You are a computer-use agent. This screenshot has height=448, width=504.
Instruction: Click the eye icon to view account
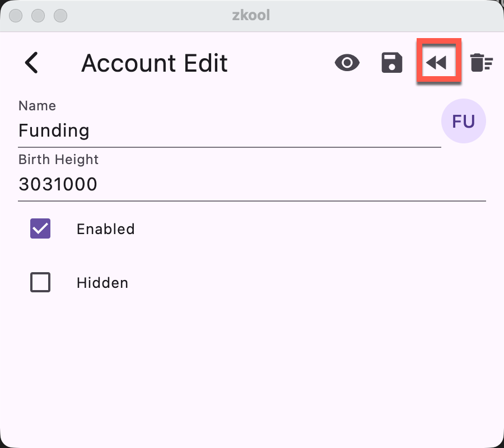pyautogui.click(x=347, y=63)
